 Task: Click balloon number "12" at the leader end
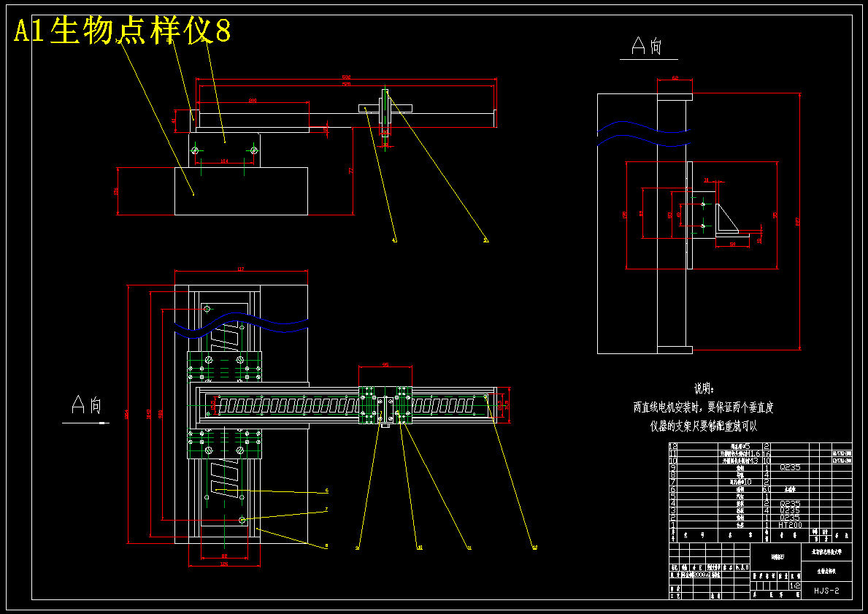point(535,548)
